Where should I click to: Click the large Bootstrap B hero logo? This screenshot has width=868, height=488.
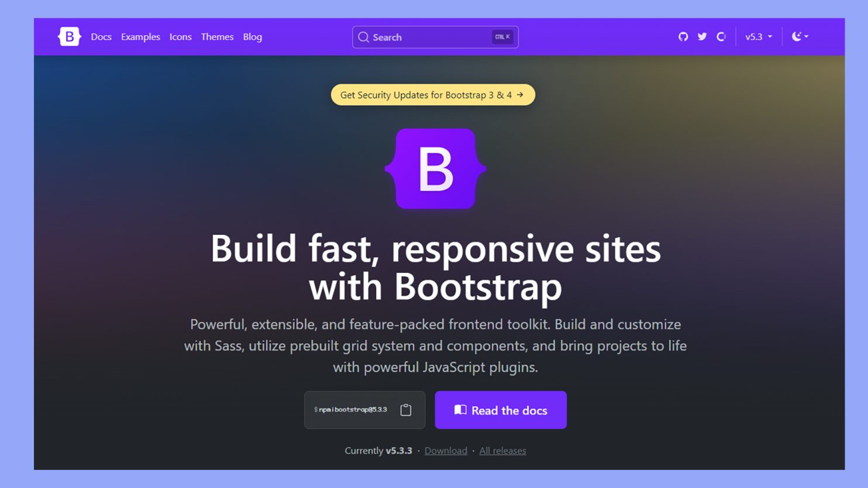pos(434,169)
